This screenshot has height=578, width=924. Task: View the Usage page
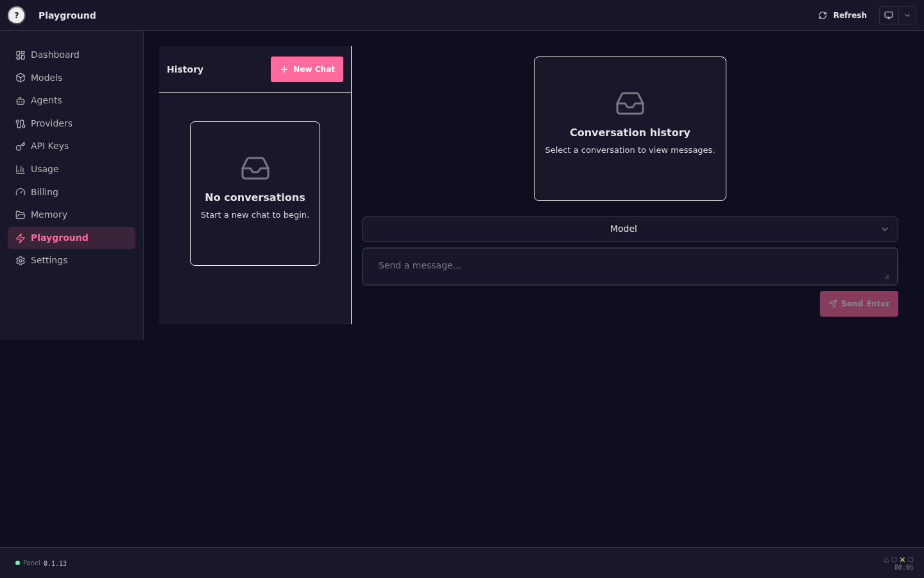tap(71, 170)
